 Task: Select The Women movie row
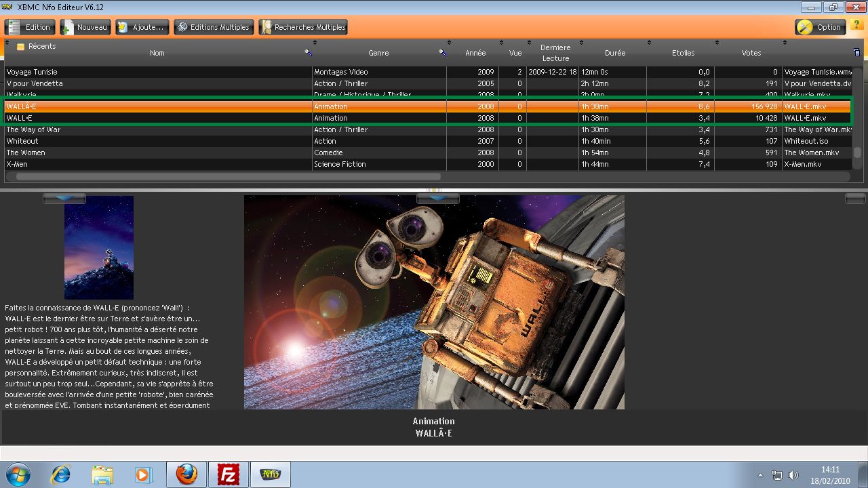429,152
